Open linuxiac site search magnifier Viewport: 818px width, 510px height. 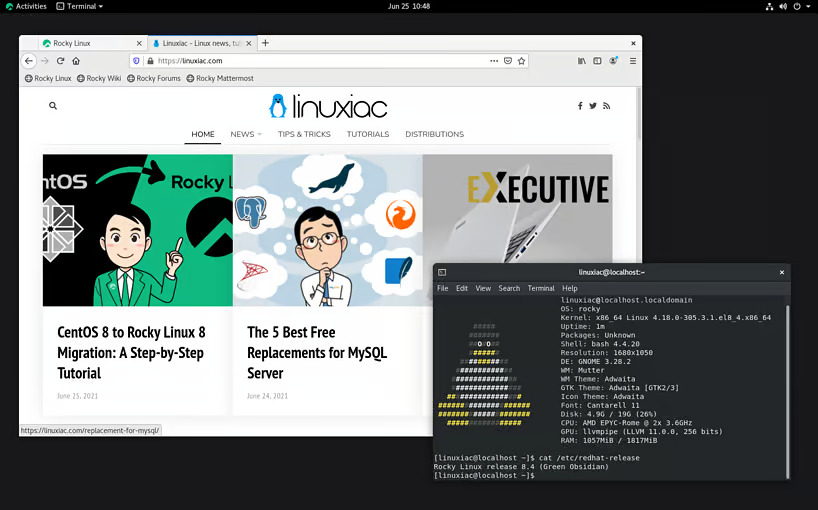coord(53,106)
